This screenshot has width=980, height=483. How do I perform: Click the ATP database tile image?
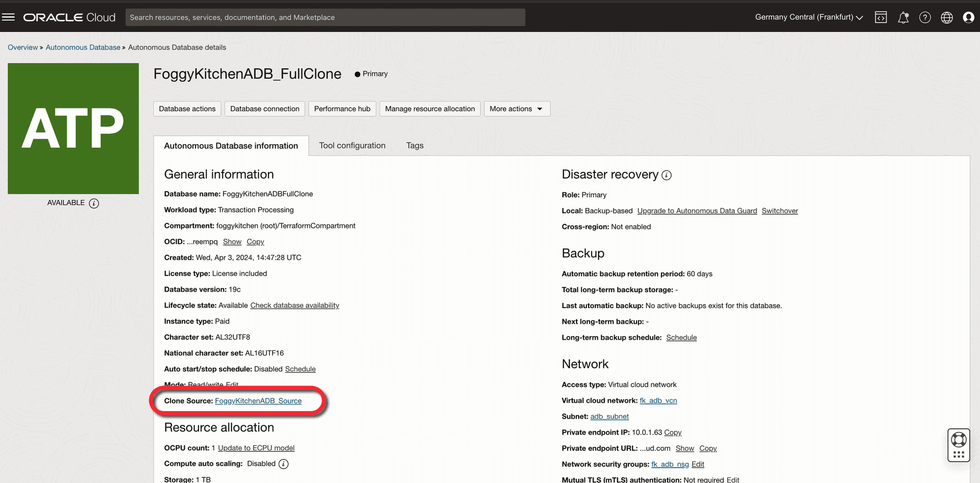[x=73, y=128]
